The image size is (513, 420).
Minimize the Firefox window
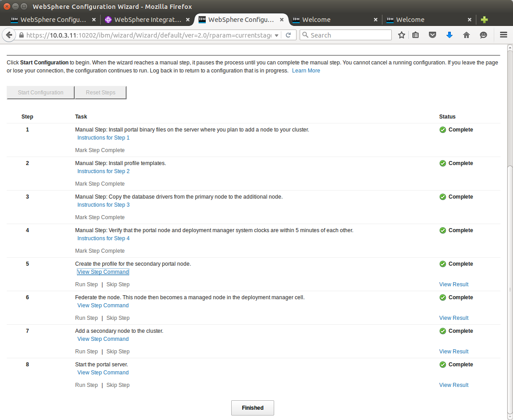tap(15, 6)
